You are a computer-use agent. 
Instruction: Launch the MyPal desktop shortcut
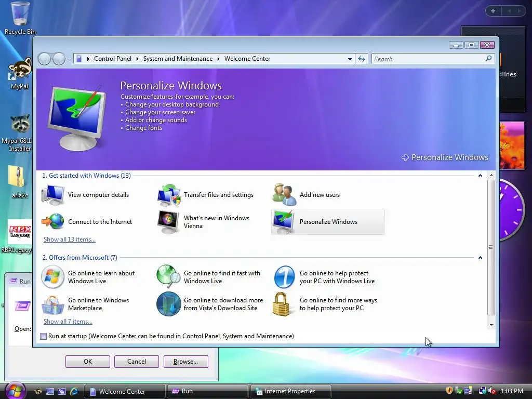[20, 69]
